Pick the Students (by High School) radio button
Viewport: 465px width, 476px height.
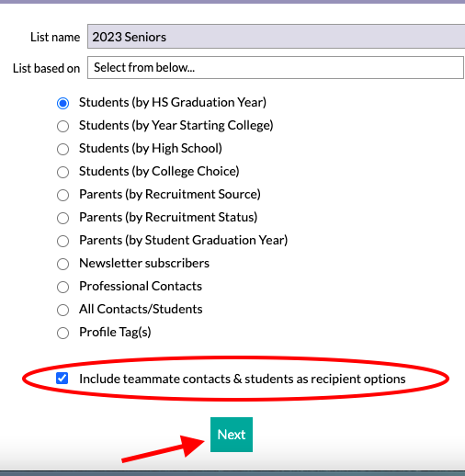point(62,149)
